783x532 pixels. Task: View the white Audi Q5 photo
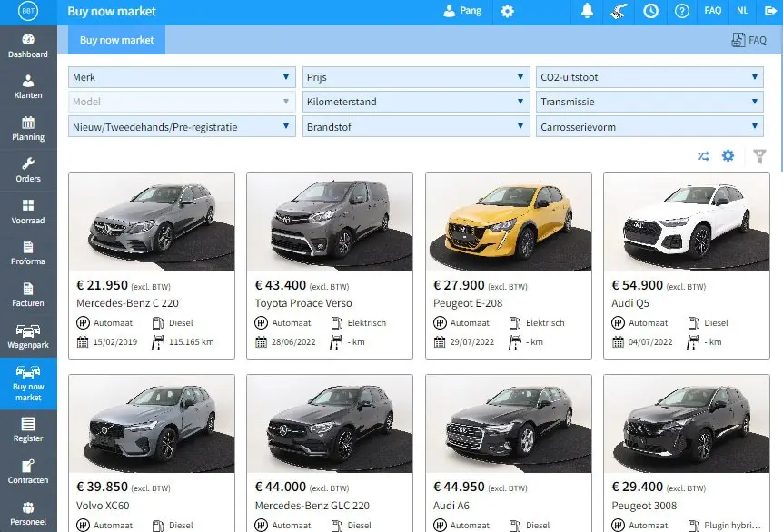(687, 222)
